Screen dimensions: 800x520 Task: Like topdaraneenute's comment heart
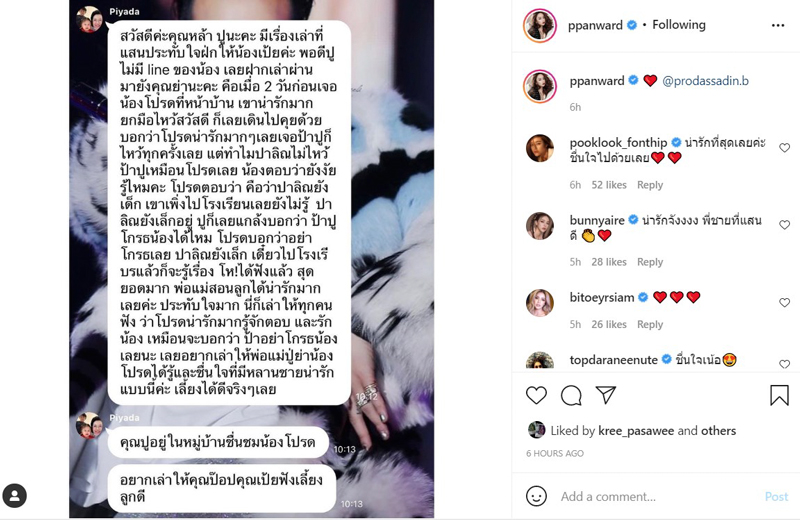click(784, 364)
